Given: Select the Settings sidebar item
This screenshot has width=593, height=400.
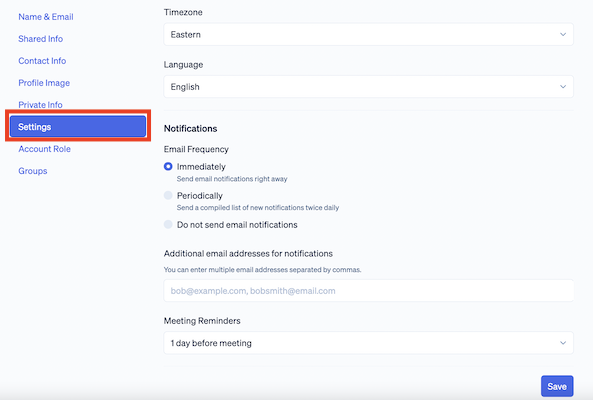Looking at the screenshot, I should 78,127.
